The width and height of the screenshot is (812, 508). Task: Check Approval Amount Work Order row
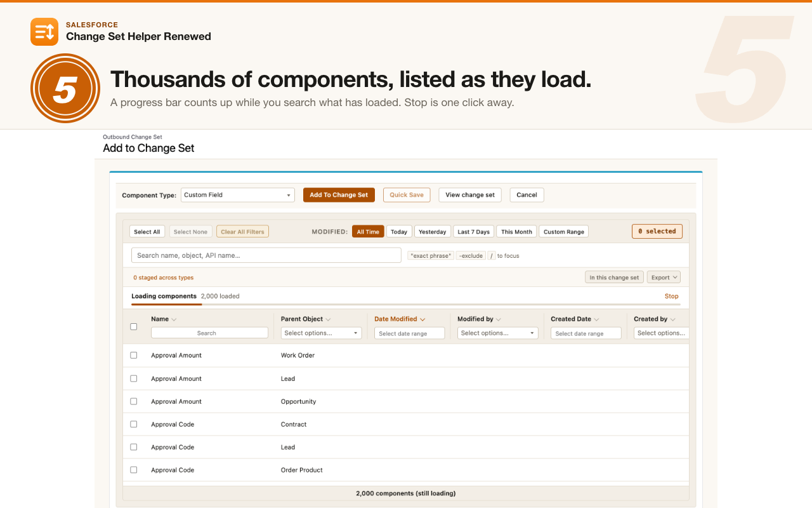click(134, 356)
